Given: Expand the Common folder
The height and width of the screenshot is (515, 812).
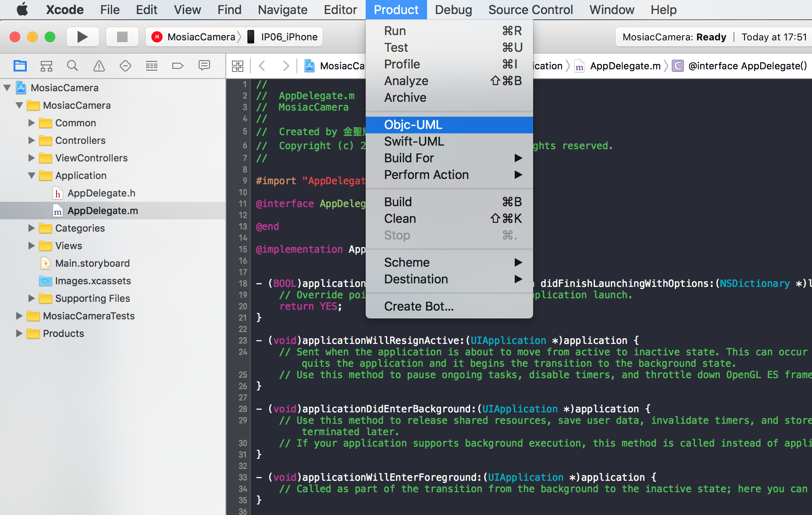Looking at the screenshot, I should [x=32, y=123].
